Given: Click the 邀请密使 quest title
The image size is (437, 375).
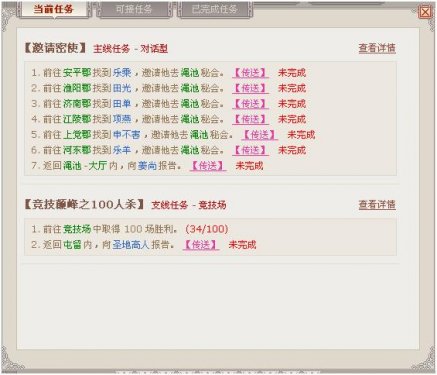Looking at the screenshot, I should [x=55, y=48].
